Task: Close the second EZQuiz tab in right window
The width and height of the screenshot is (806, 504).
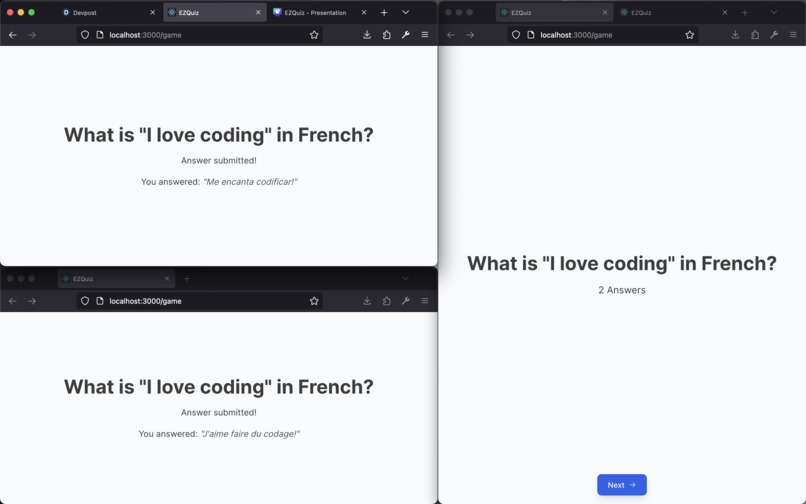Action: point(725,12)
